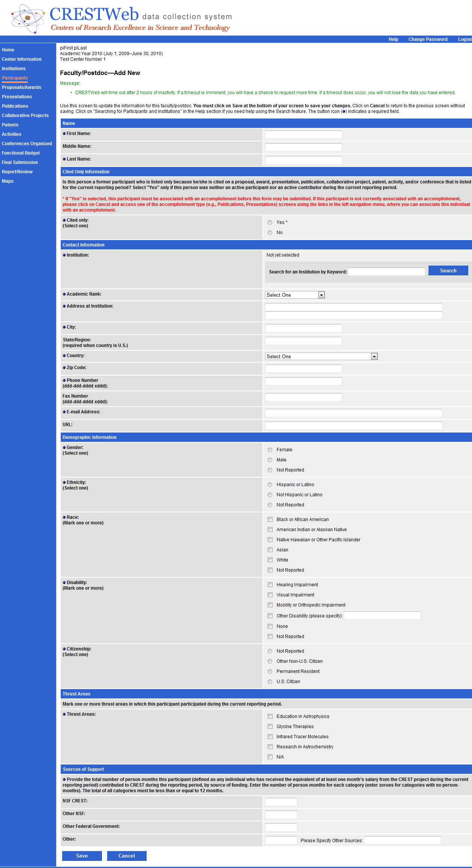Screen dimensions: 472x868
Task: Click the first Address at Institution line
Action: (x=354, y=307)
